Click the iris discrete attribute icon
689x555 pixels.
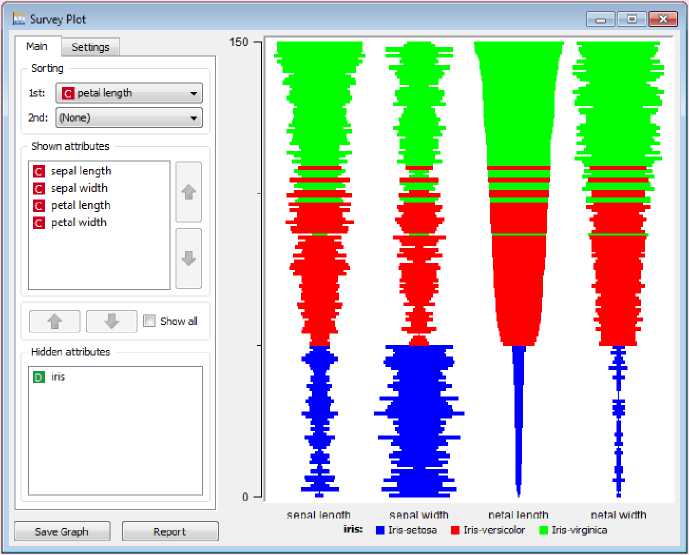point(39,377)
